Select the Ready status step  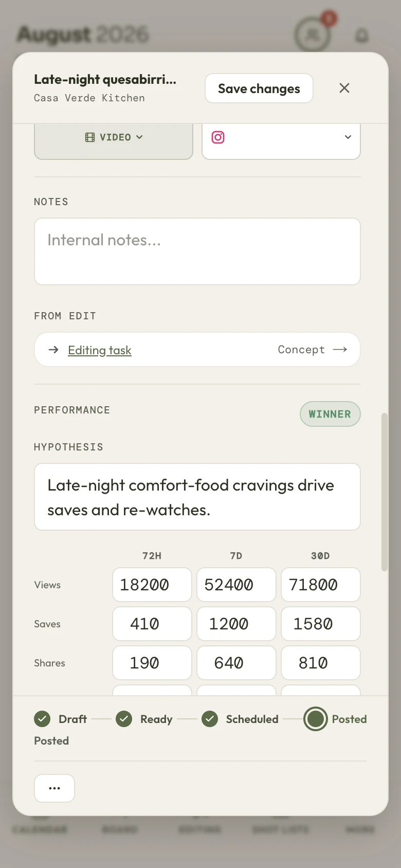[x=144, y=719]
